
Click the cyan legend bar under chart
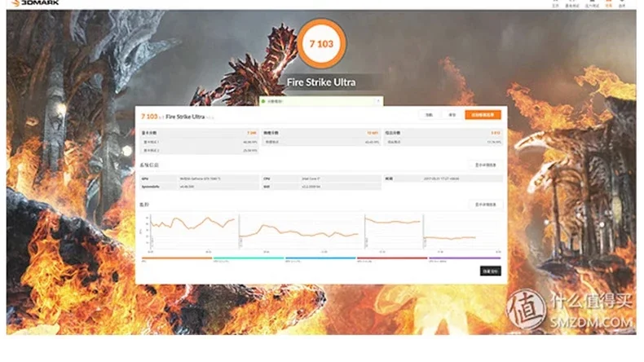click(248, 258)
